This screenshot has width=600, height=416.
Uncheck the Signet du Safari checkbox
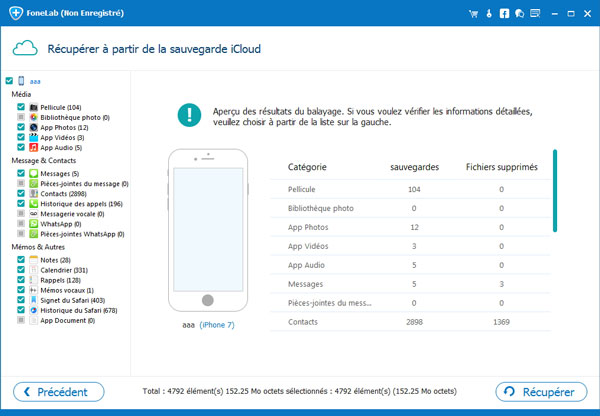tap(21, 300)
